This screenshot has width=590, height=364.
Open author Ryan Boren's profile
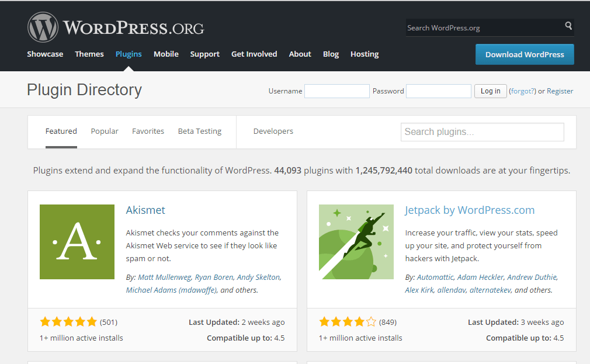[214, 278]
